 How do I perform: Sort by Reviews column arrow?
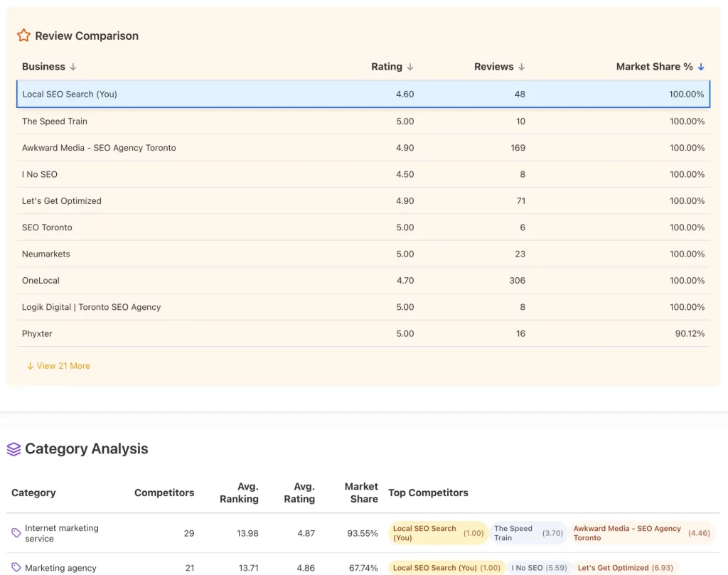[x=521, y=67]
